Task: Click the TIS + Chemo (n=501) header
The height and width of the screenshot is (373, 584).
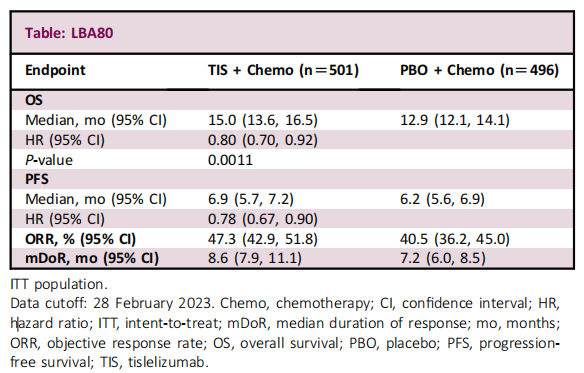Action: tap(283, 70)
